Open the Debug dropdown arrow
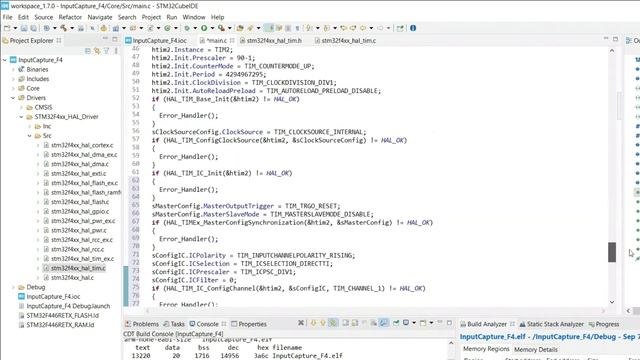The height and width of the screenshot is (360, 640). 196,28
